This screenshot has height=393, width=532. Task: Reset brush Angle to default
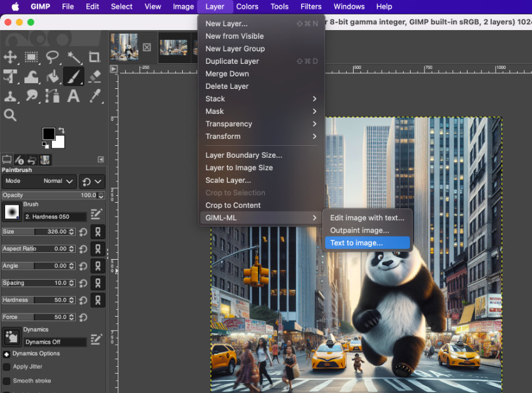(83, 266)
